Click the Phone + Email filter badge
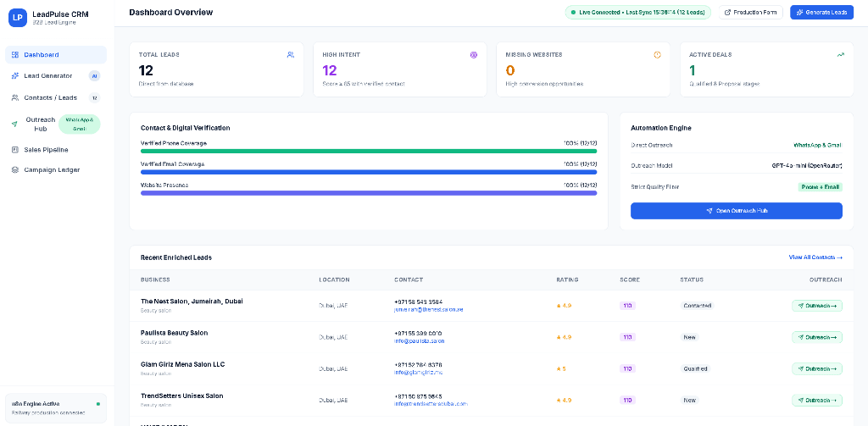This screenshot has height=426, width=868. pyautogui.click(x=820, y=187)
